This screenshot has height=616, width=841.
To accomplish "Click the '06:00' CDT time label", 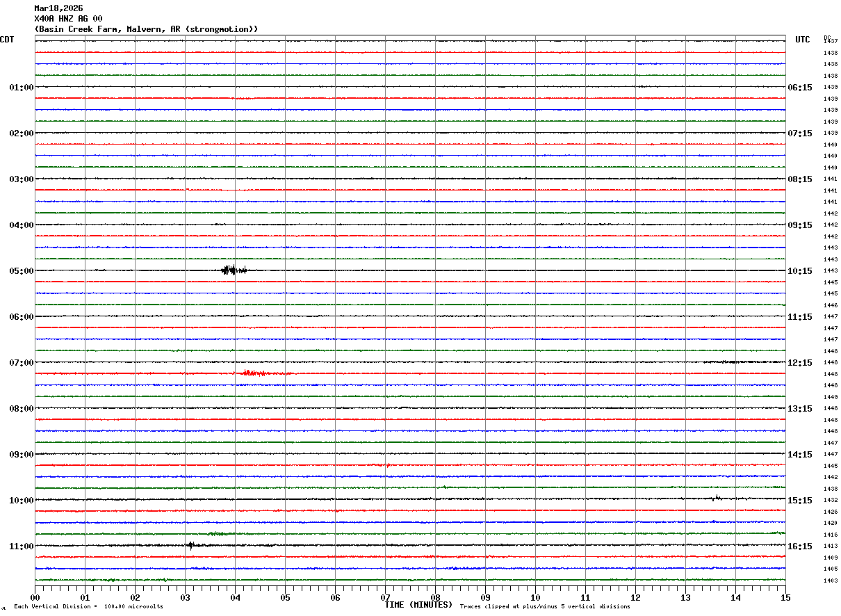I will 21,317.
